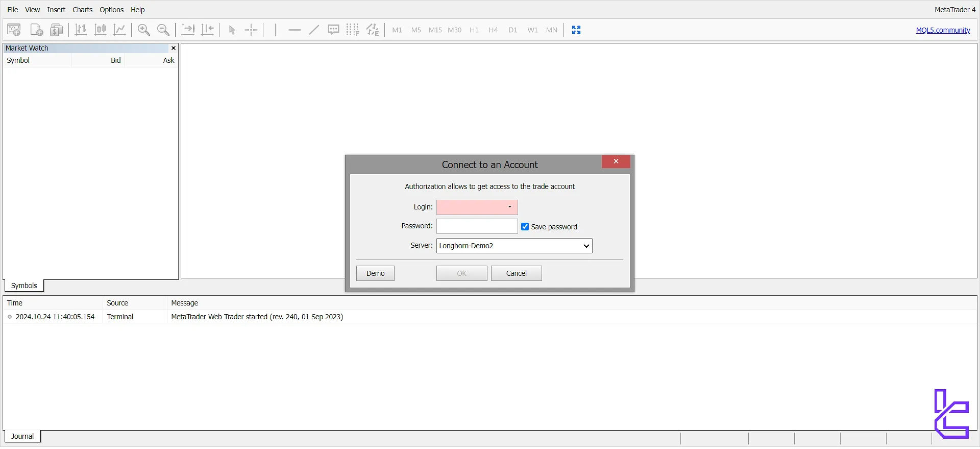Screen dimensions: 980x449
Task: Select the equidistant channel tool
Action: click(373, 30)
